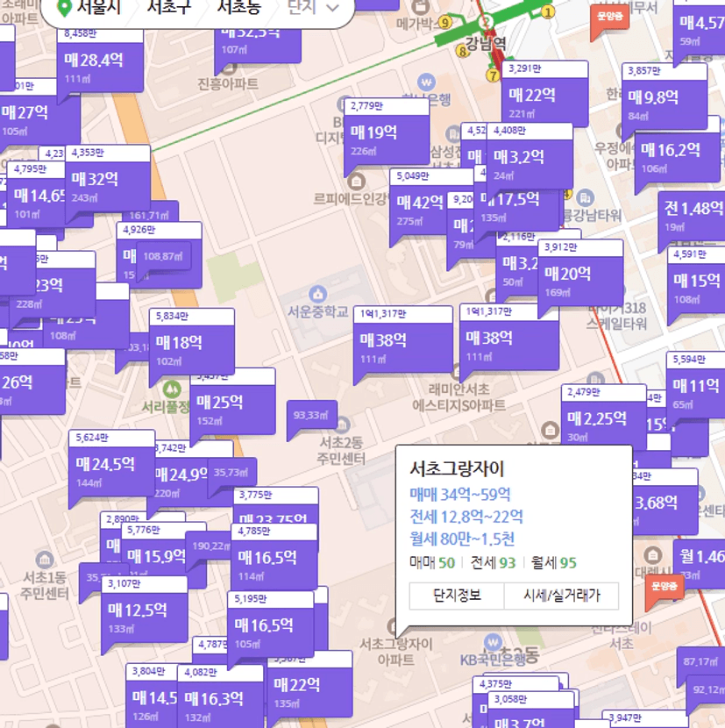The image size is (725, 728).
Task: Click the 진흥아파트 map label
Action: click(228, 84)
